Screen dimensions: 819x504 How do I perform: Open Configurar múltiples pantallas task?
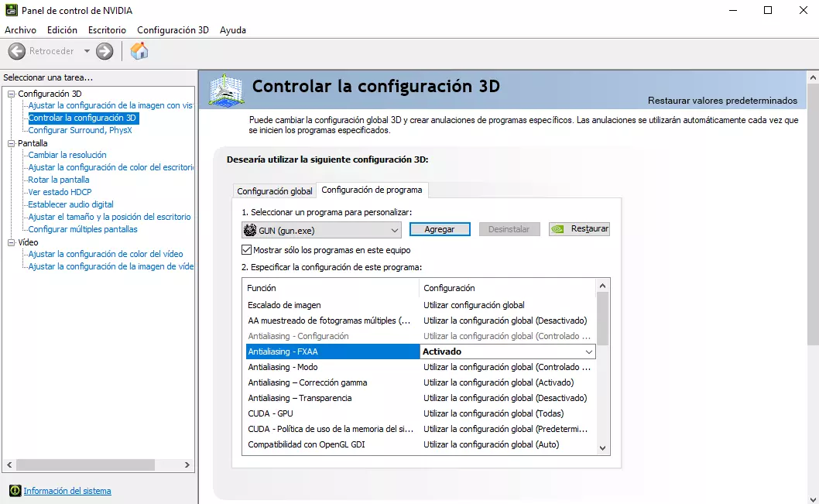pyautogui.click(x=83, y=229)
